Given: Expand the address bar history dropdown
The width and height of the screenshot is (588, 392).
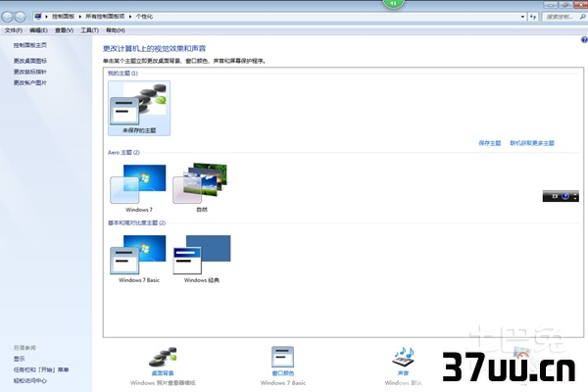Looking at the screenshot, I should [x=522, y=17].
